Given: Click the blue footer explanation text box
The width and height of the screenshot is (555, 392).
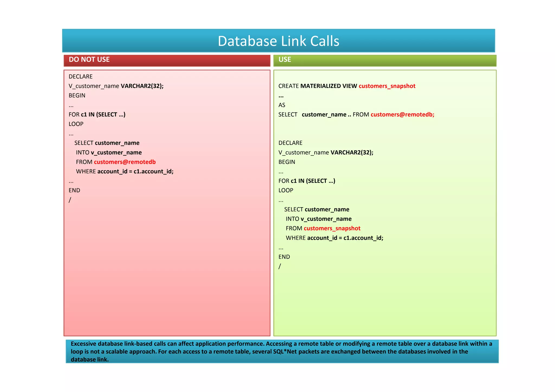Looking at the screenshot, I should click(282, 351).
